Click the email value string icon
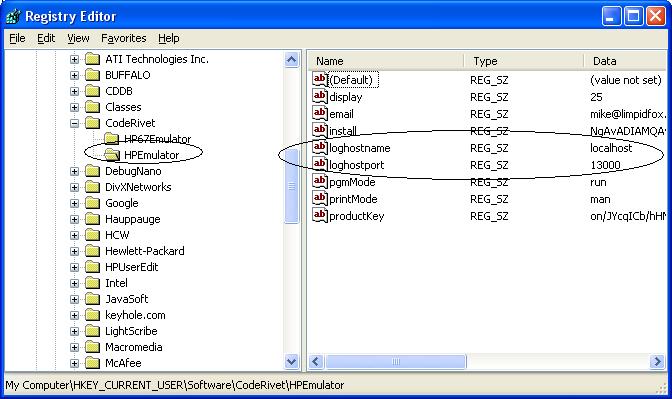 (x=320, y=114)
